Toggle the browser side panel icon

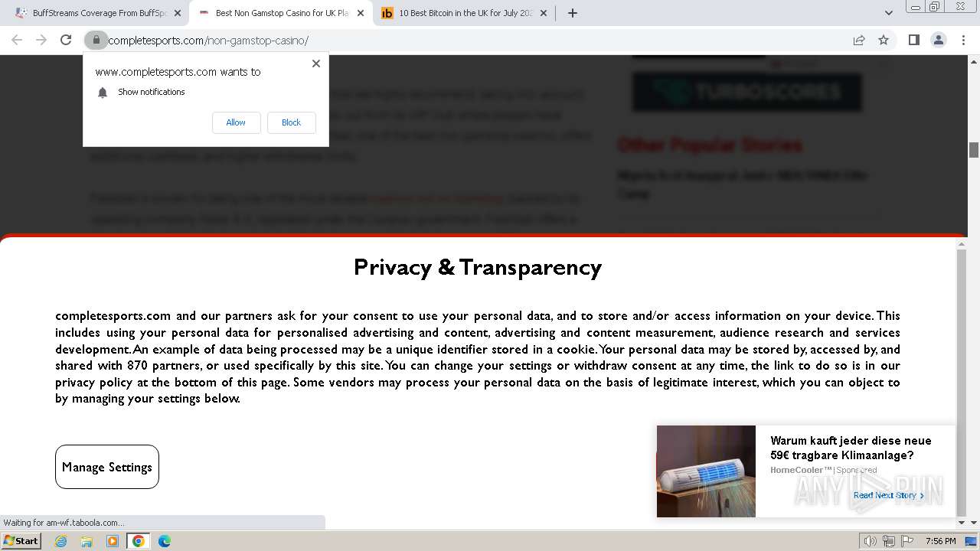[913, 40]
